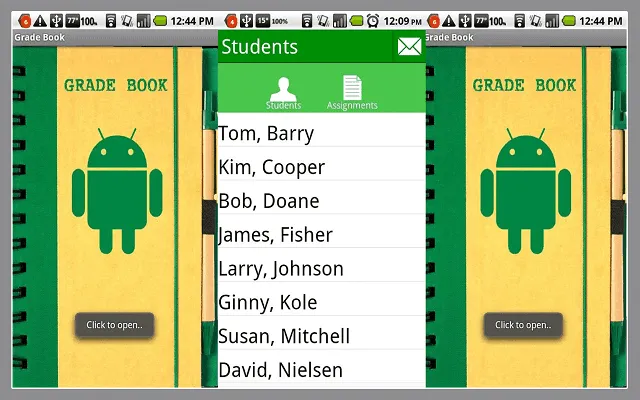Tap signal bars icon in Students screen status bar
This screenshot has height=400, width=640.
(340, 21)
